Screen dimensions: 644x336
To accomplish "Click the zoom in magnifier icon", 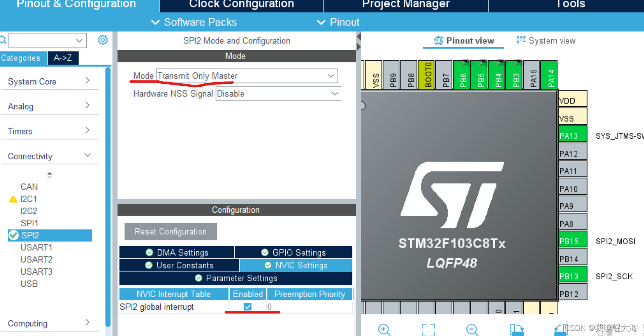I will tap(384, 329).
